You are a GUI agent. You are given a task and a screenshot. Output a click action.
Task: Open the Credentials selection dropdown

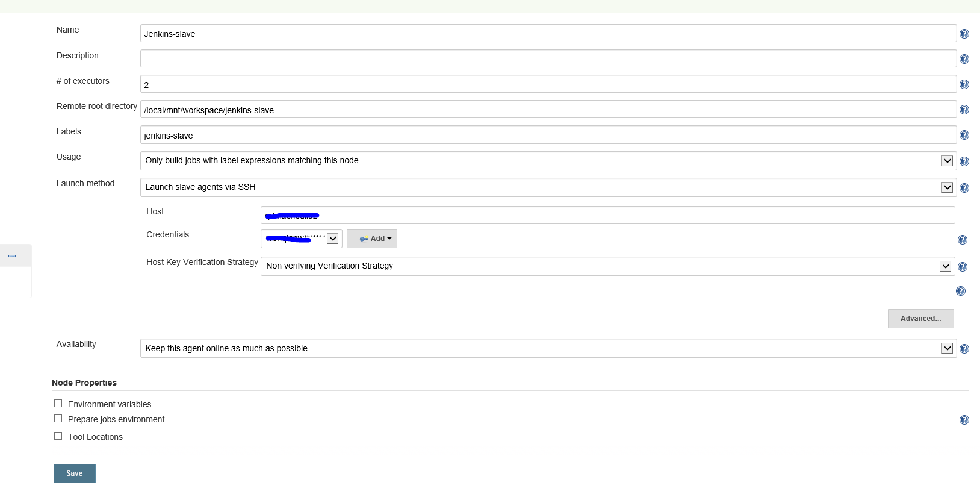[x=302, y=239]
